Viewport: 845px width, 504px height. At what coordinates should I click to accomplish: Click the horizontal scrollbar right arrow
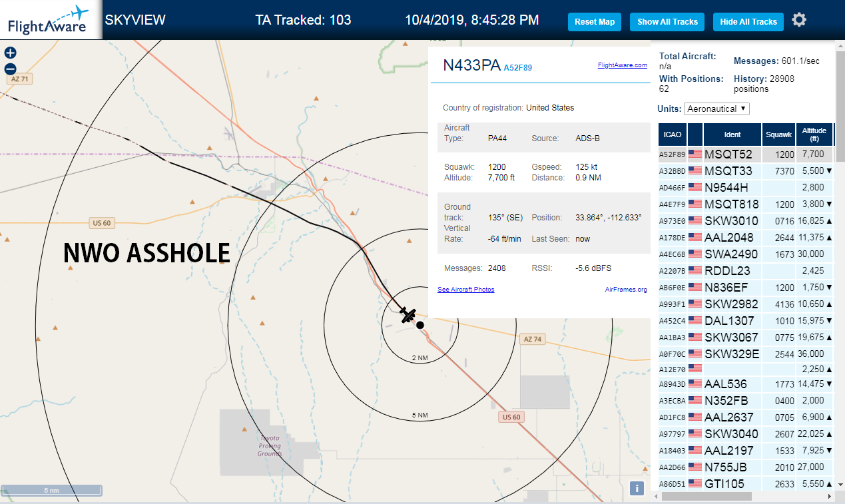829,496
